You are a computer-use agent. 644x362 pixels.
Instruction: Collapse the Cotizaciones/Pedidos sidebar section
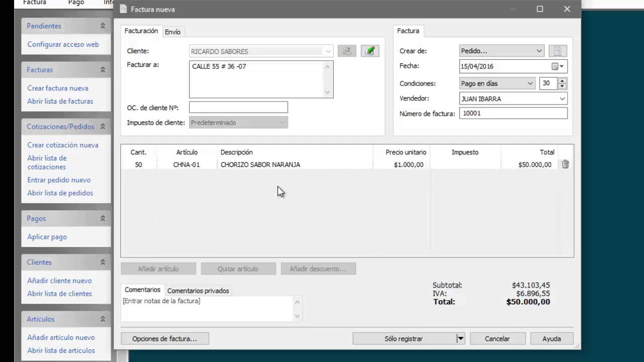[103, 126]
